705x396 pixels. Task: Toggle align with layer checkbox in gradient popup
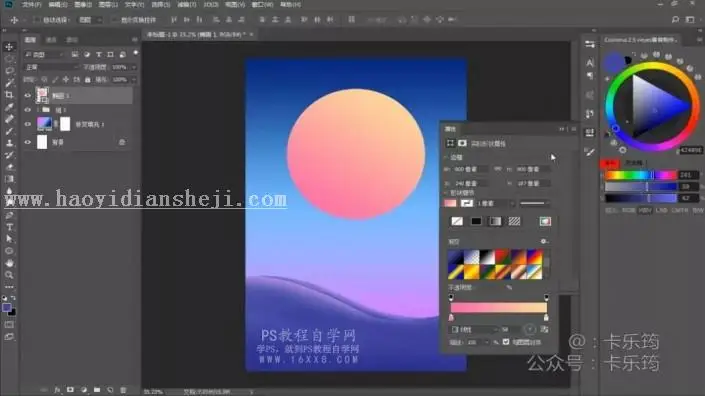pos(506,342)
